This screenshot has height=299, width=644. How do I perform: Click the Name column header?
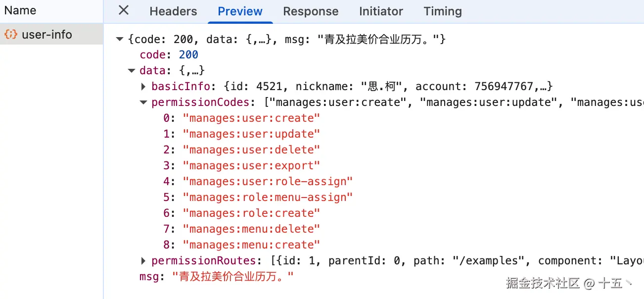tap(20, 10)
